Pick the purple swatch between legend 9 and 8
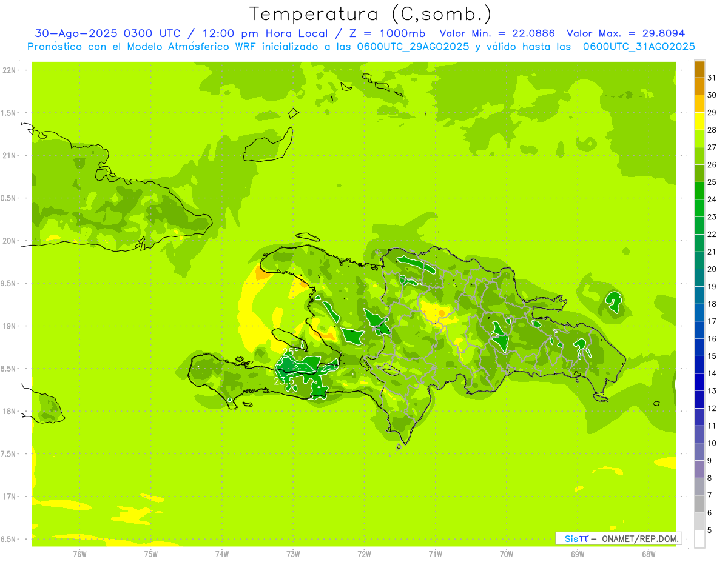Image resolution: width=728 pixels, height=562 pixels. [x=699, y=469]
